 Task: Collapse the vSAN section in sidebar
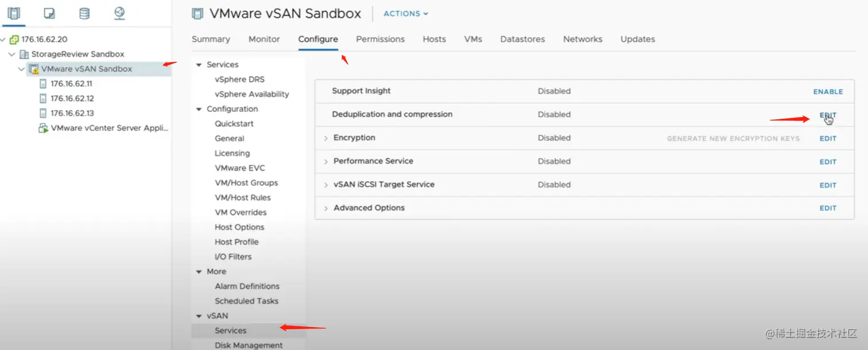tap(199, 316)
